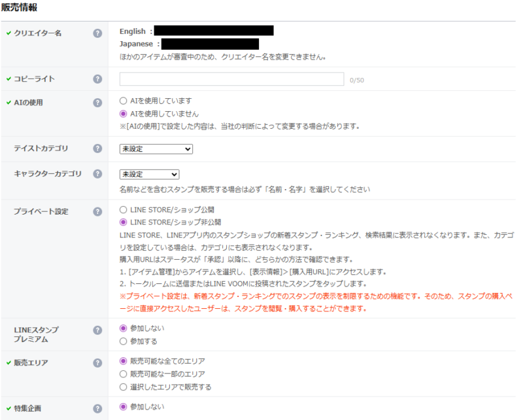
Task: Click the help icon beside クリエイター名
Action: click(97, 33)
